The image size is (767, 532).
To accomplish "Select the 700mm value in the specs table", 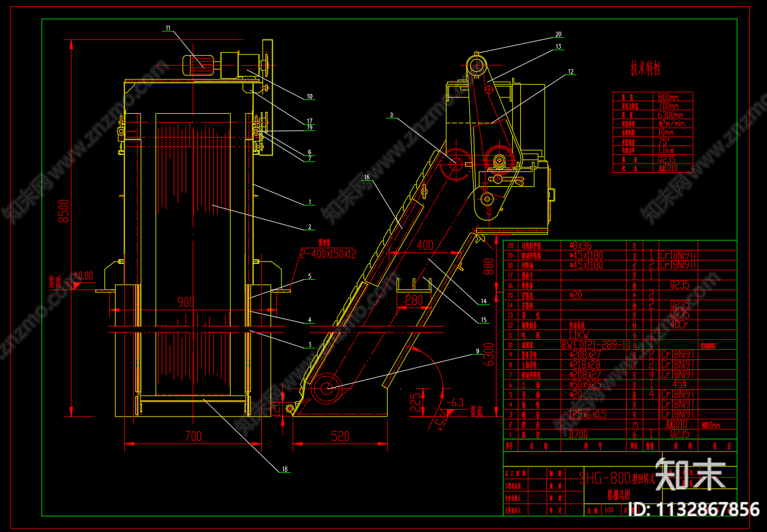I will pos(668,106).
